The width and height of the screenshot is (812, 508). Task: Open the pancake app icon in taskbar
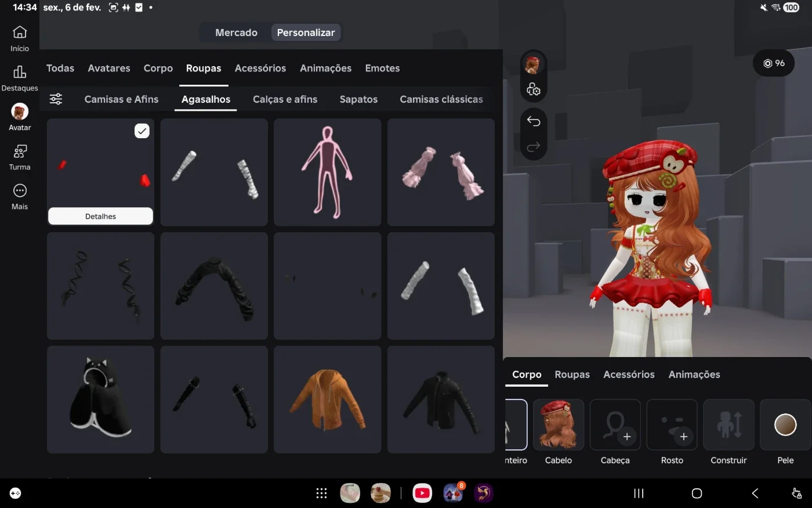click(x=380, y=493)
